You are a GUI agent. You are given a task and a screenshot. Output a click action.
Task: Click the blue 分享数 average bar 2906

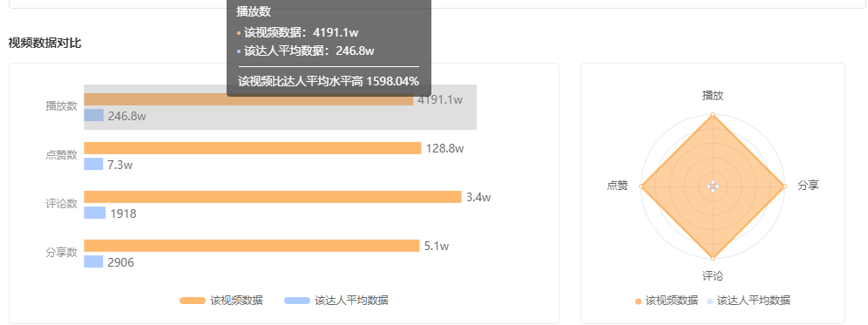point(93,261)
